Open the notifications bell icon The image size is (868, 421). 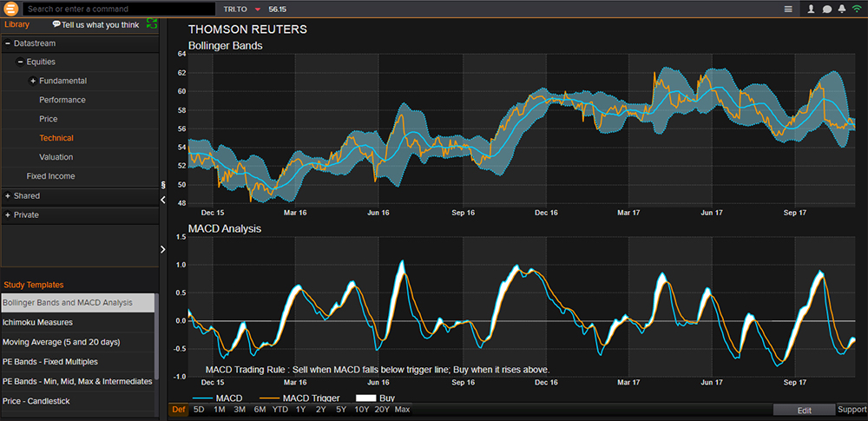(842, 9)
